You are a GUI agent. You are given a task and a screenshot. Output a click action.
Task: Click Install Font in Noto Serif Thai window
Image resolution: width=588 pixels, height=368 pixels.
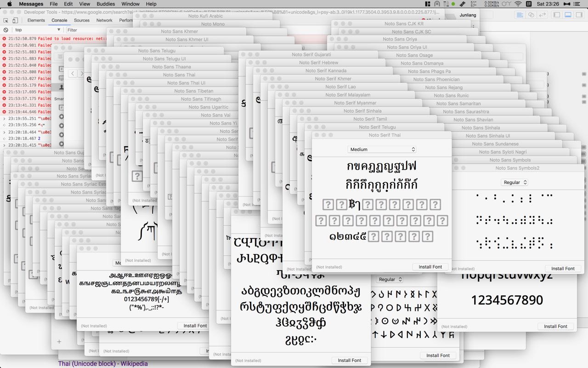coord(430,267)
